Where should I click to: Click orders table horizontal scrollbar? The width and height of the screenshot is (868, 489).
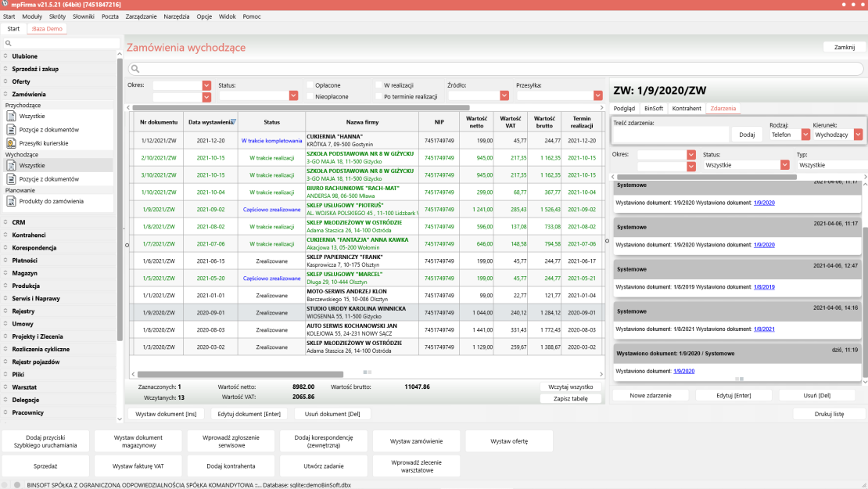pyautogui.click(x=240, y=374)
